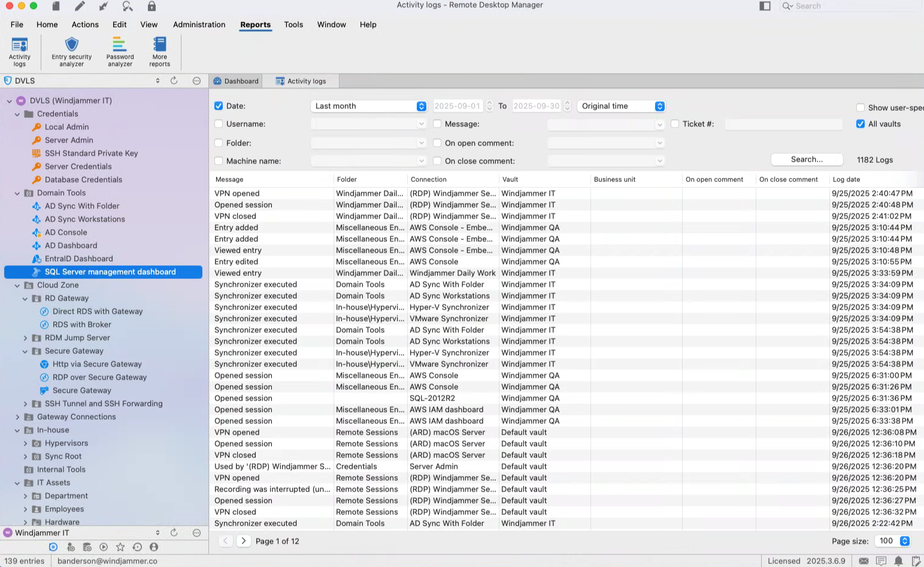
Task: Uncheck the Date filter checkbox
Action: click(x=219, y=106)
